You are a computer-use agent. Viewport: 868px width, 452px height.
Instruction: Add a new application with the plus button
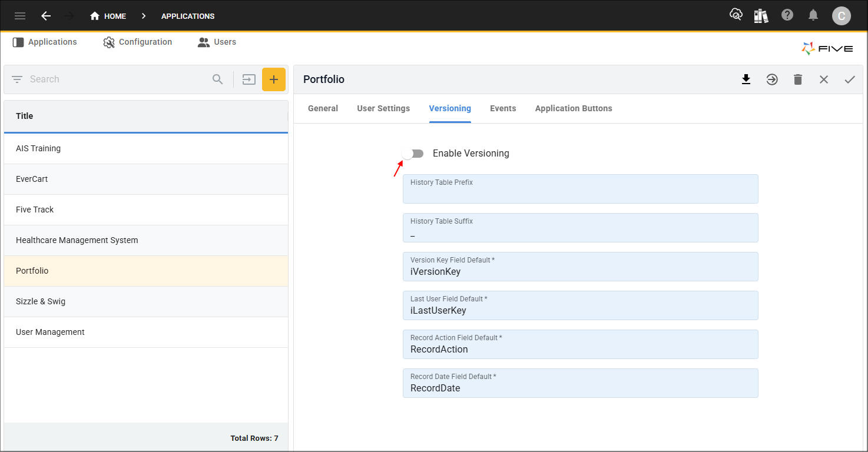pos(274,79)
